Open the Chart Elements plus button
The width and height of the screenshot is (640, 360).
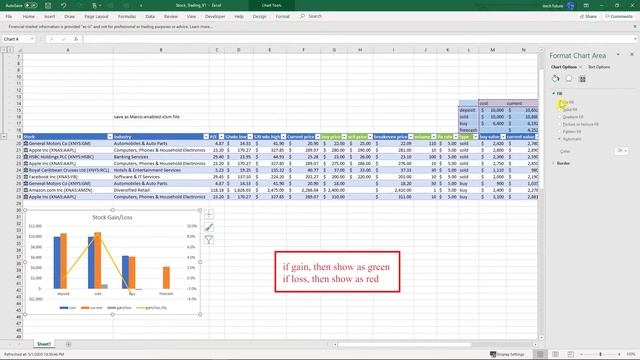click(209, 214)
